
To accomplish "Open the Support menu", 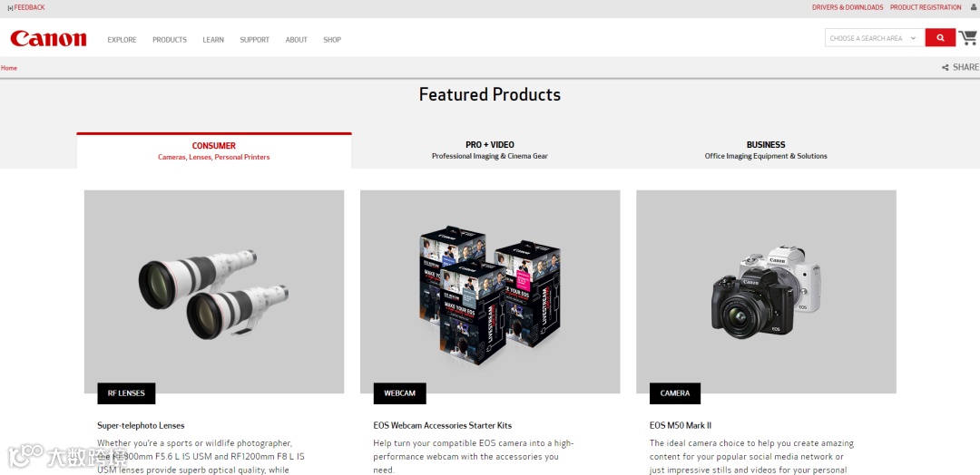I will coord(254,39).
